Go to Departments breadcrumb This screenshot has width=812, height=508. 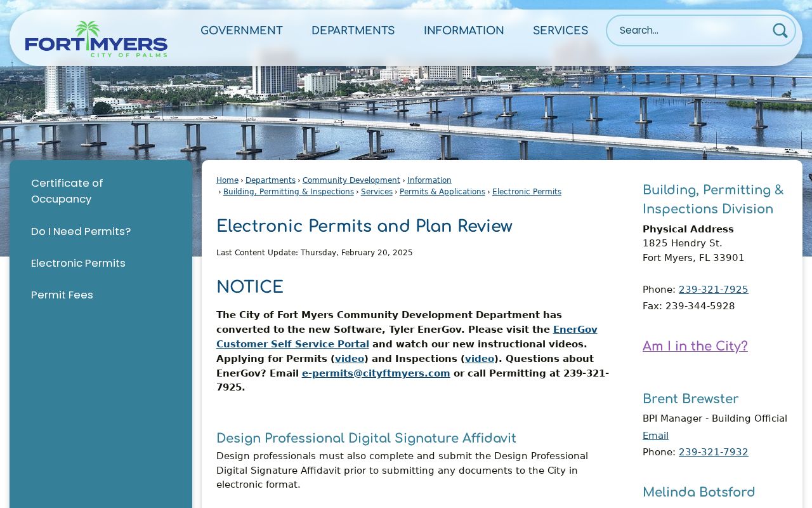tap(270, 180)
